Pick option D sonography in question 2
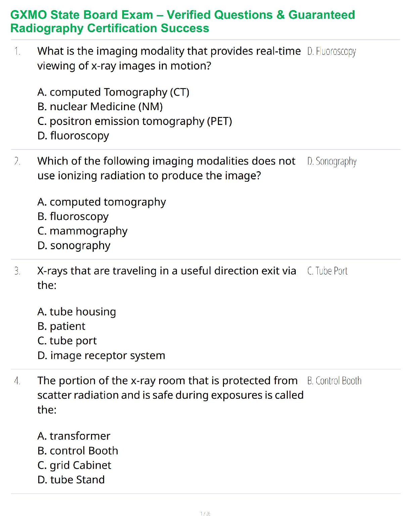Screen dimensions: 411x532 point(74,246)
